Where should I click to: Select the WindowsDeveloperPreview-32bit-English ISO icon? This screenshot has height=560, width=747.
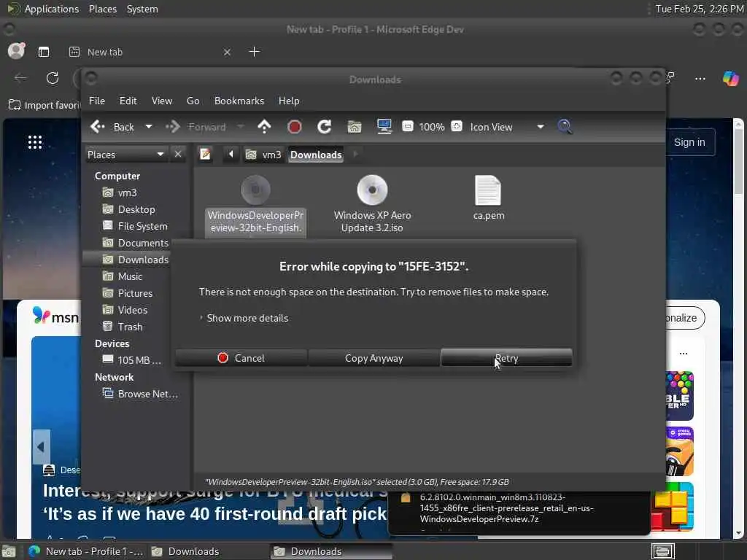pos(255,190)
